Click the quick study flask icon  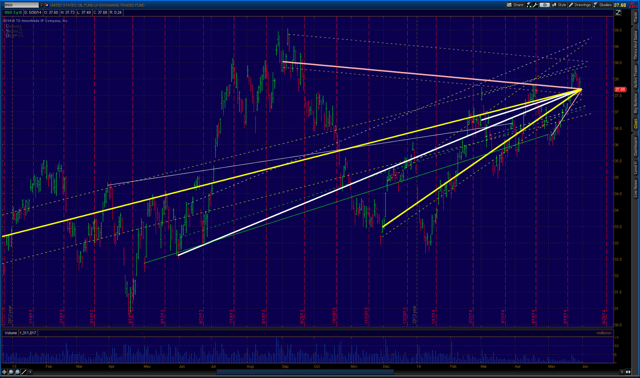(x=529, y=5)
